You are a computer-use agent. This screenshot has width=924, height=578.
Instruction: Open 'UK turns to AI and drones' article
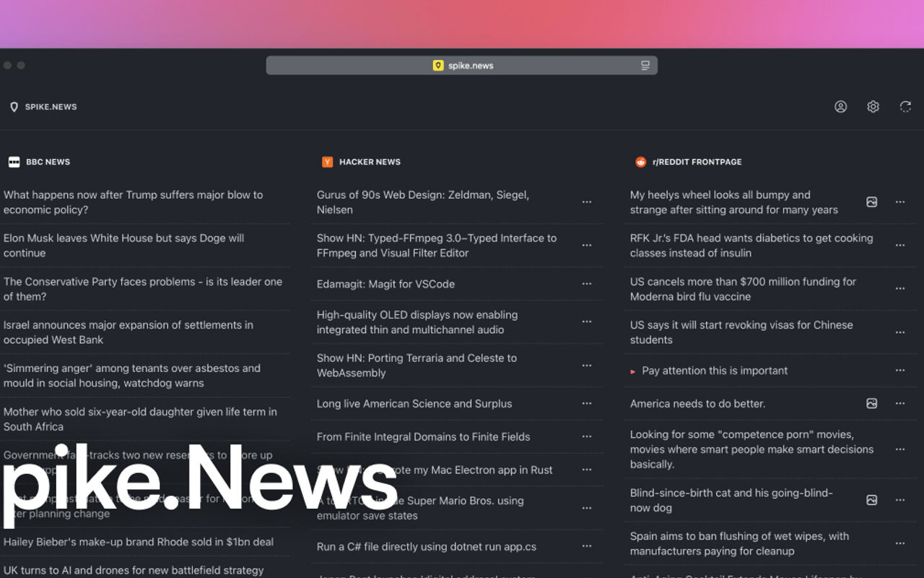pos(134,570)
